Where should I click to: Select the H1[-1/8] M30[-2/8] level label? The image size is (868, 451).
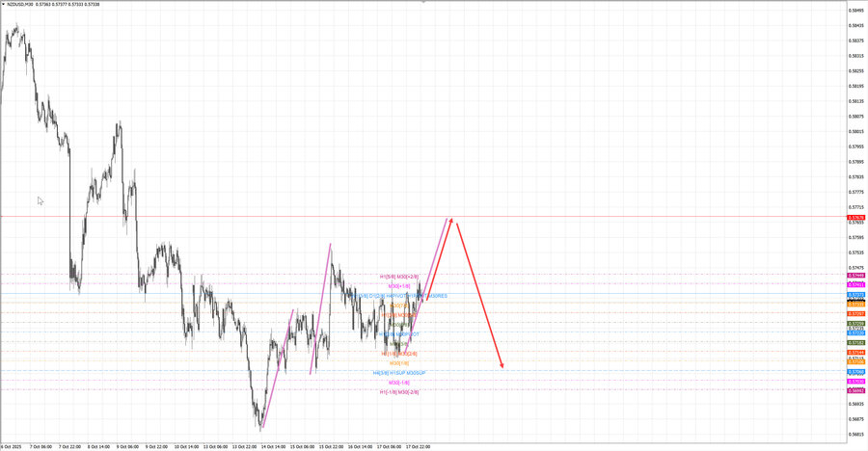[x=399, y=392]
